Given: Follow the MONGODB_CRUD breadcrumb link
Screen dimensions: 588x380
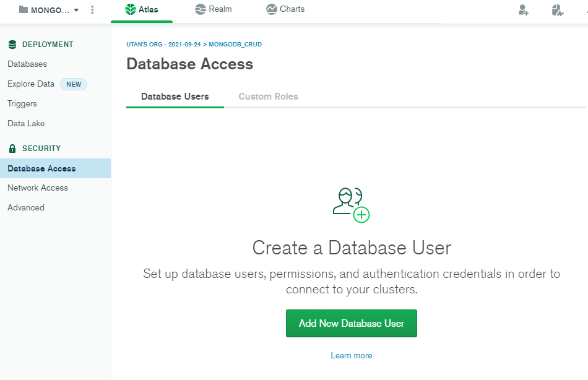Looking at the screenshot, I should (235, 45).
